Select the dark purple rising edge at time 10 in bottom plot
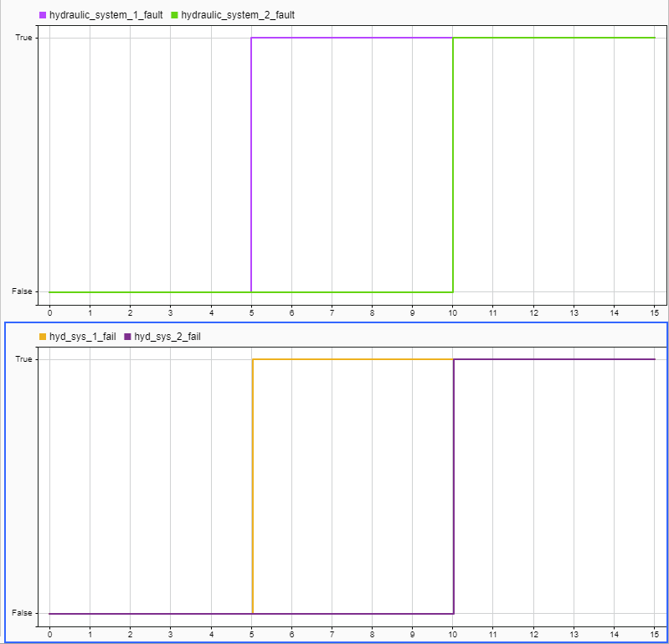 tap(454, 487)
